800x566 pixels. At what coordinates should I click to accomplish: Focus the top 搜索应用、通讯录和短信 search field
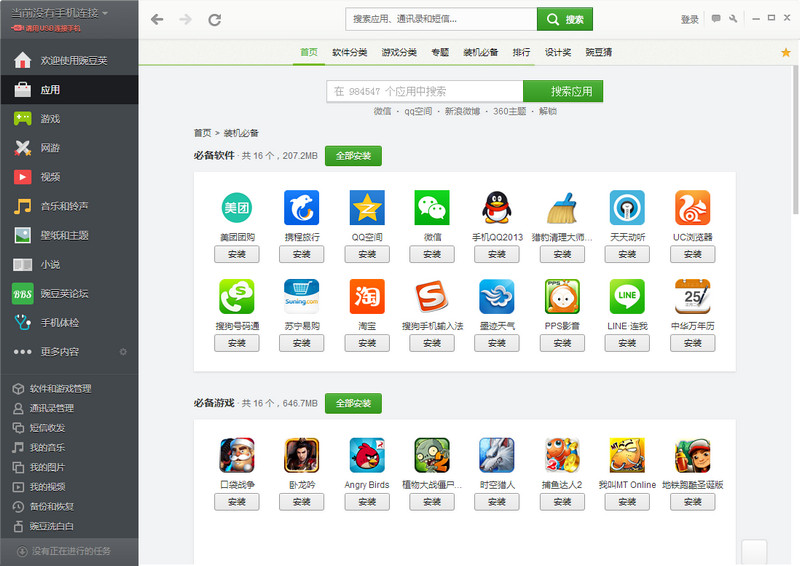[x=441, y=19]
